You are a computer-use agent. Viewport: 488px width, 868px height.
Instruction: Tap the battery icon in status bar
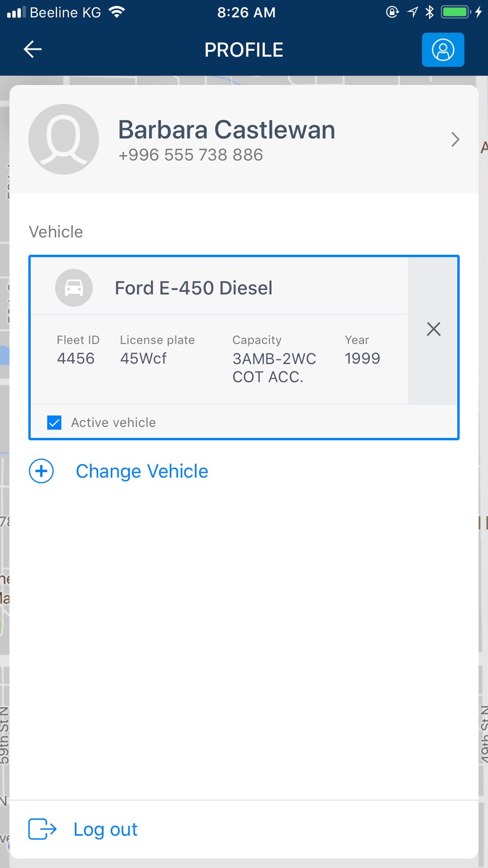coord(456,12)
